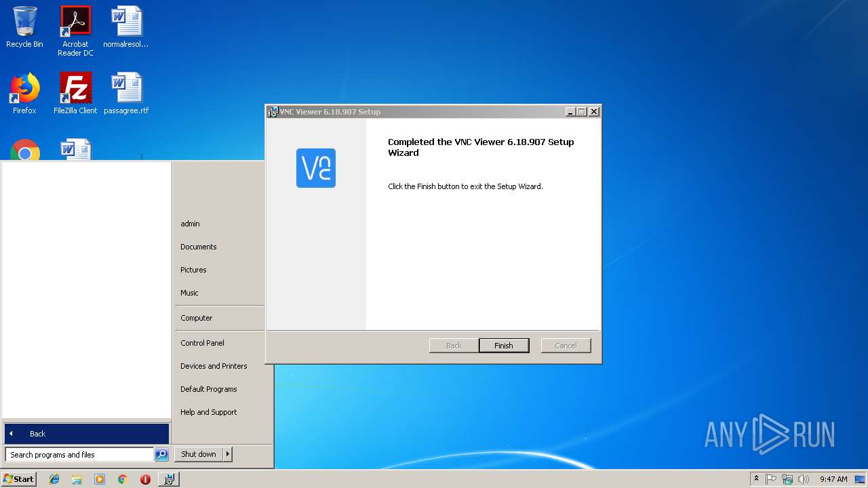The height and width of the screenshot is (488, 868).
Task: Focus the Search programs and files box
Action: 79,455
